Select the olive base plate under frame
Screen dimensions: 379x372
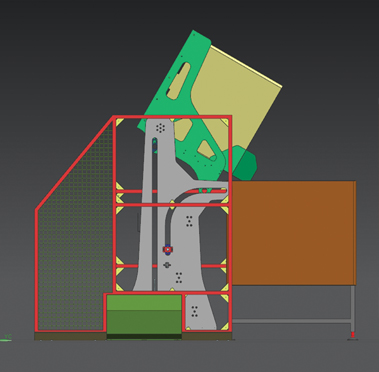coord(133,337)
